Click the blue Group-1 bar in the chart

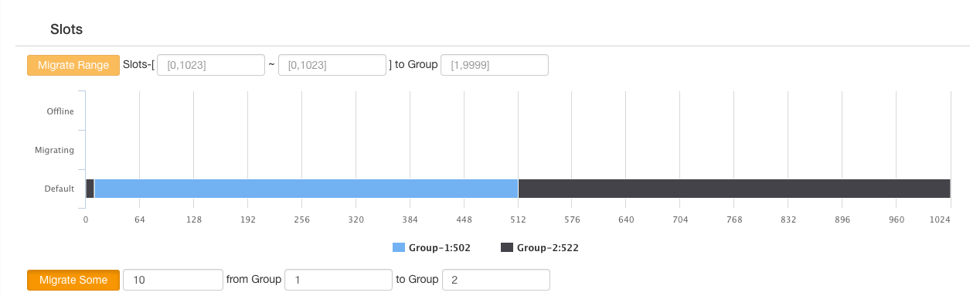pyautogui.click(x=306, y=189)
